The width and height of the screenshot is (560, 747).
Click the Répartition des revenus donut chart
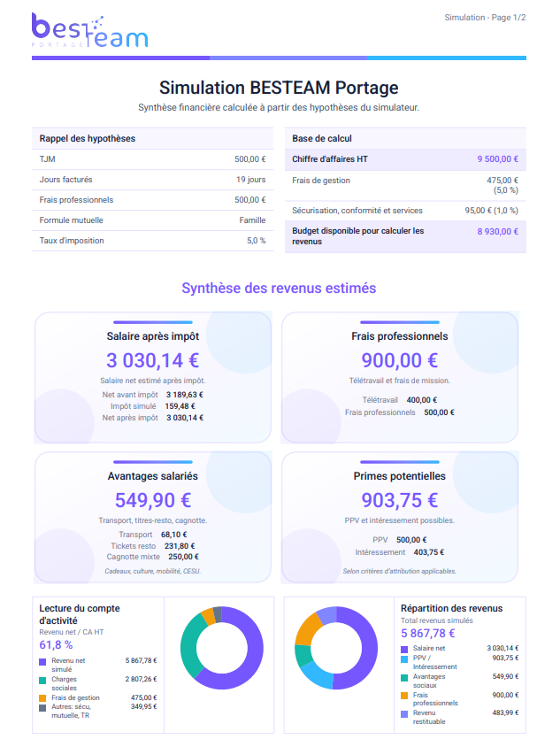336,648
